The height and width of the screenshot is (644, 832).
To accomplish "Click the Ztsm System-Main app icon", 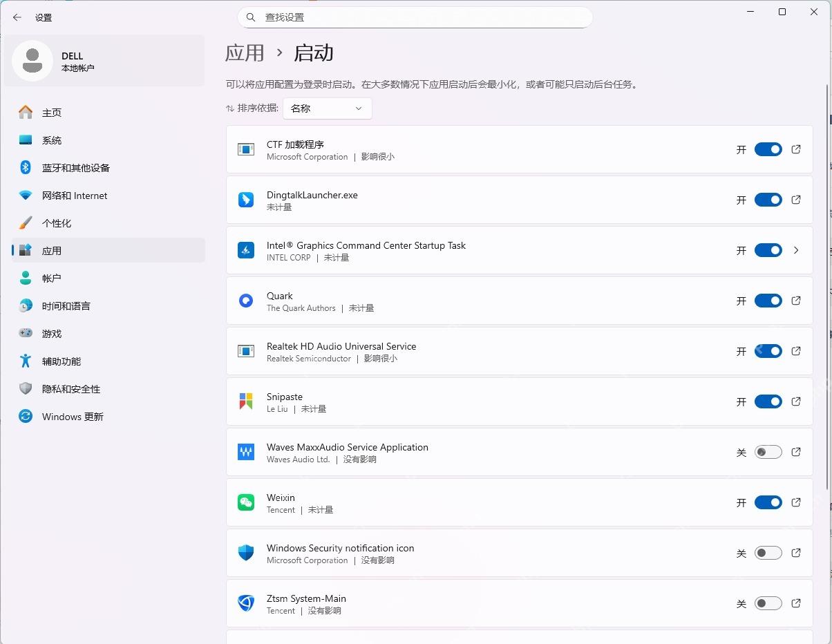I will [246, 603].
